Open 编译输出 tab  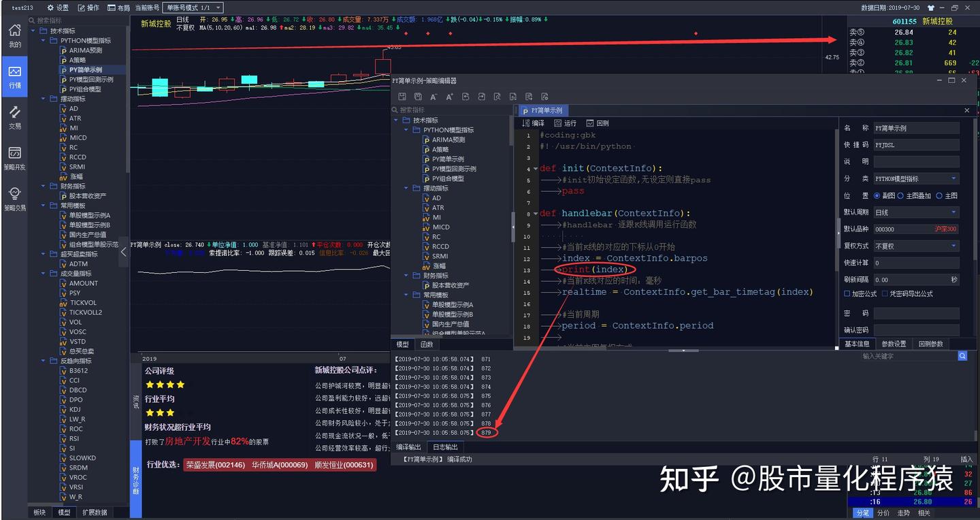point(408,447)
